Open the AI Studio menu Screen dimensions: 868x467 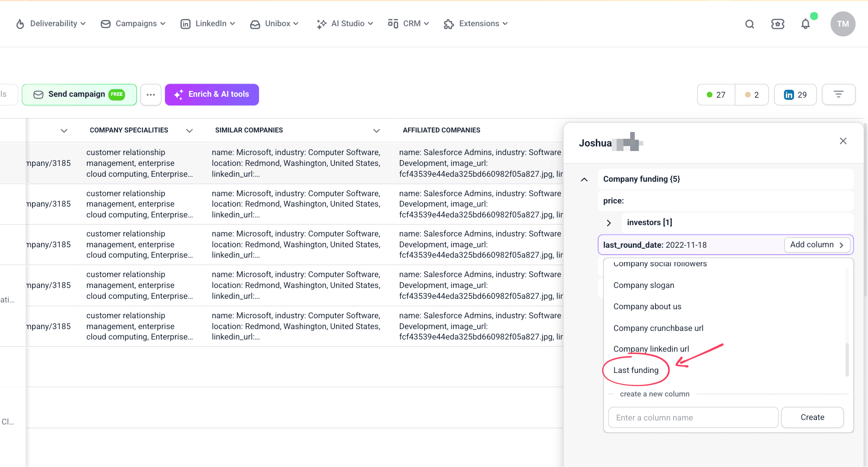[x=344, y=24]
